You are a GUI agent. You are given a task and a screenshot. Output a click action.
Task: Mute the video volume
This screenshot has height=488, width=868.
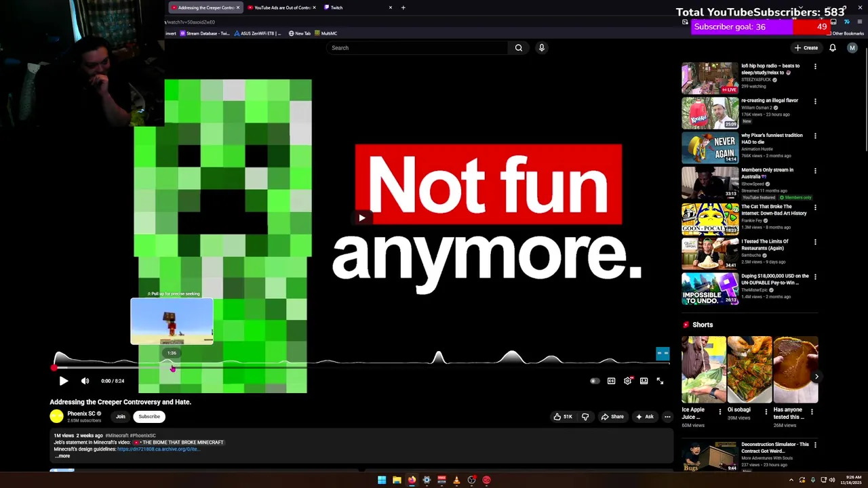pyautogui.click(x=85, y=381)
